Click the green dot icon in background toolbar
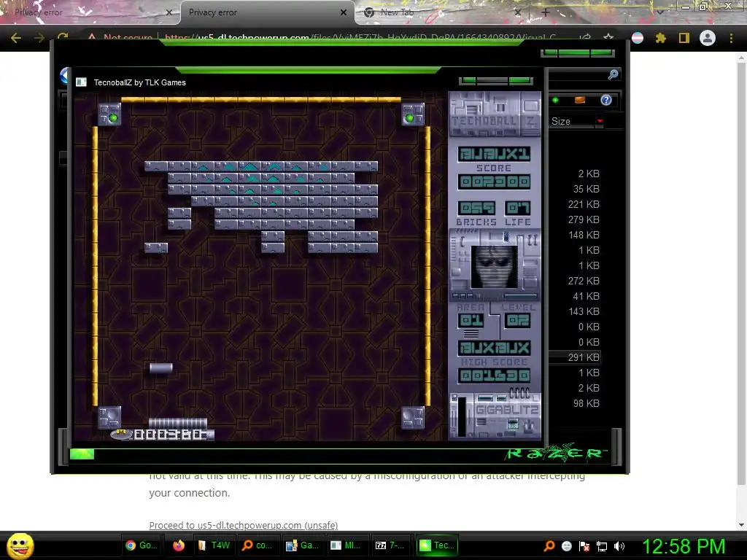747x560 pixels. pos(555,100)
